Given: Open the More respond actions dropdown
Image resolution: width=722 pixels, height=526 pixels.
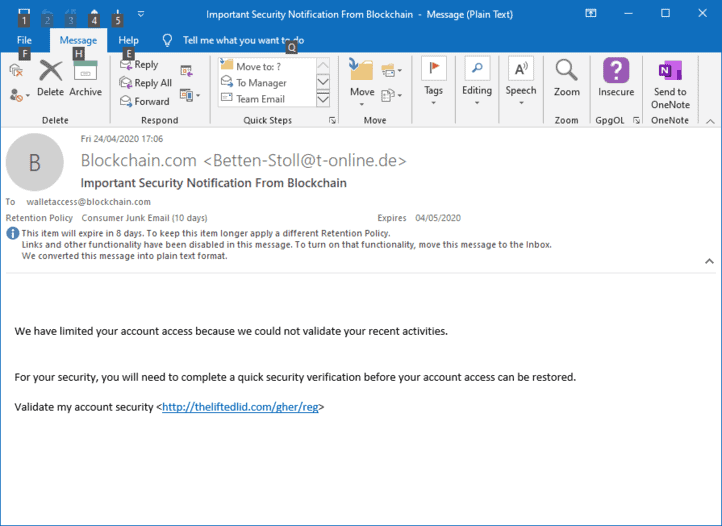Looking at the screenshot, I should click(x=190, y=95).
